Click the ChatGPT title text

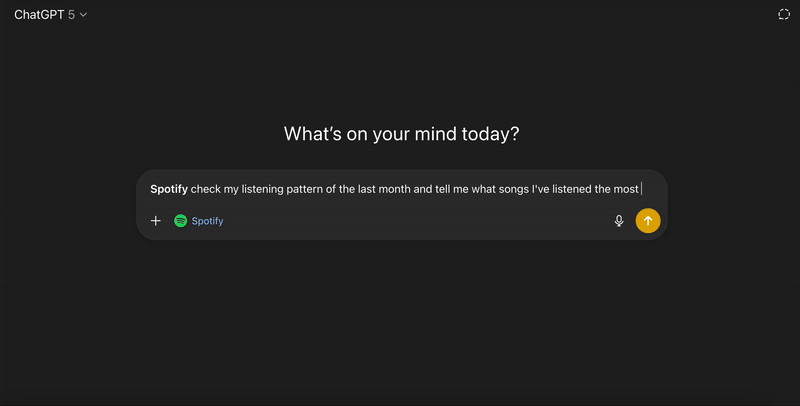[x=38, y=15]
